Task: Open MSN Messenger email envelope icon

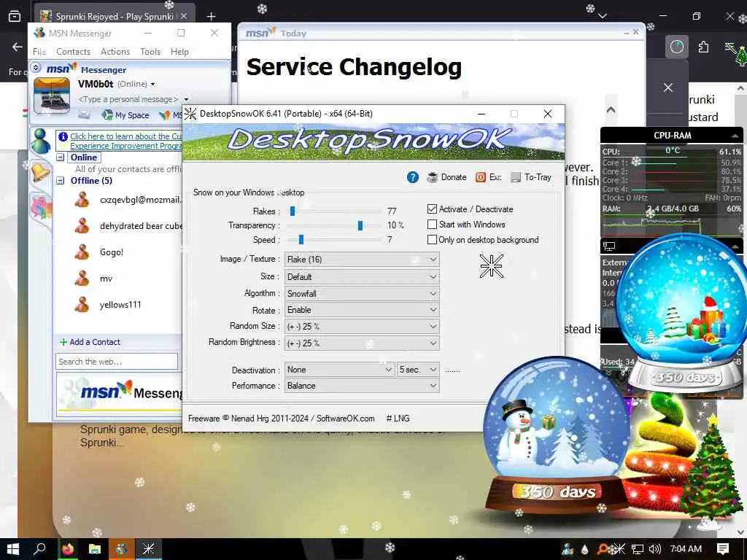Action: 84,114
